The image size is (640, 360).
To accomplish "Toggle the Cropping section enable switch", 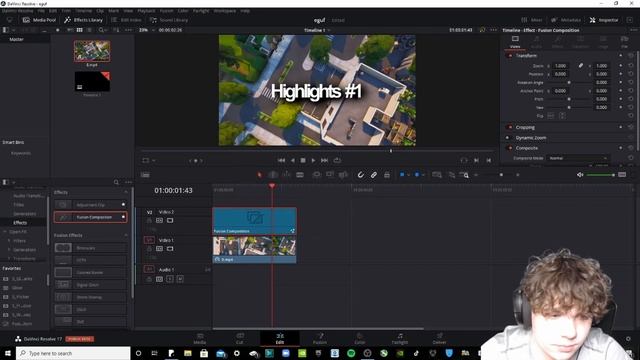I will click(x=510, y=127).
